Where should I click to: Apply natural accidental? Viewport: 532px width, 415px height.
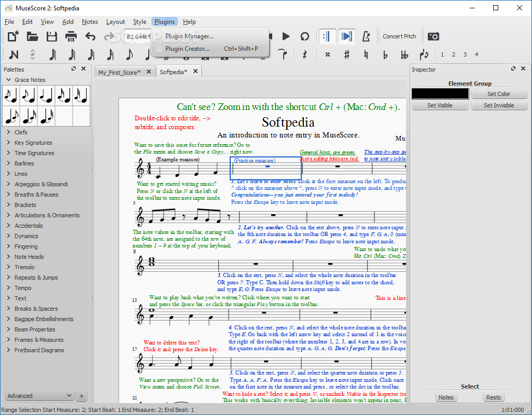[366, 54]
